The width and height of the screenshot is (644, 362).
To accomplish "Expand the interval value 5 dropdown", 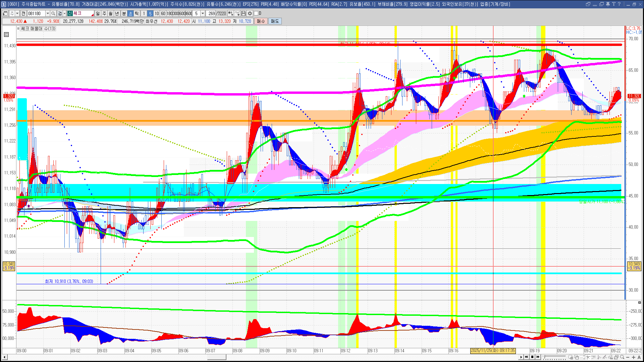I will [x=203, y=13].
